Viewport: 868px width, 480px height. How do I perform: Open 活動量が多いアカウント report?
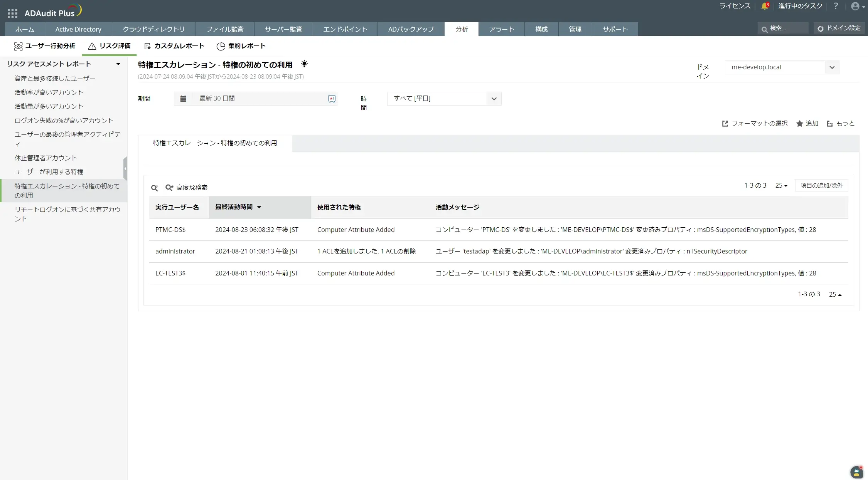[49, 106]
